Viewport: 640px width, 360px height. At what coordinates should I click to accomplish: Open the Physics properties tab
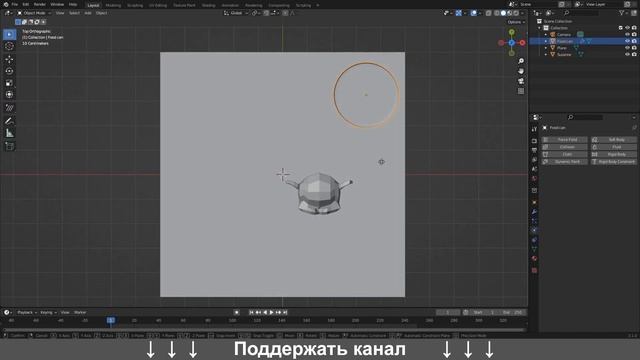534,230
